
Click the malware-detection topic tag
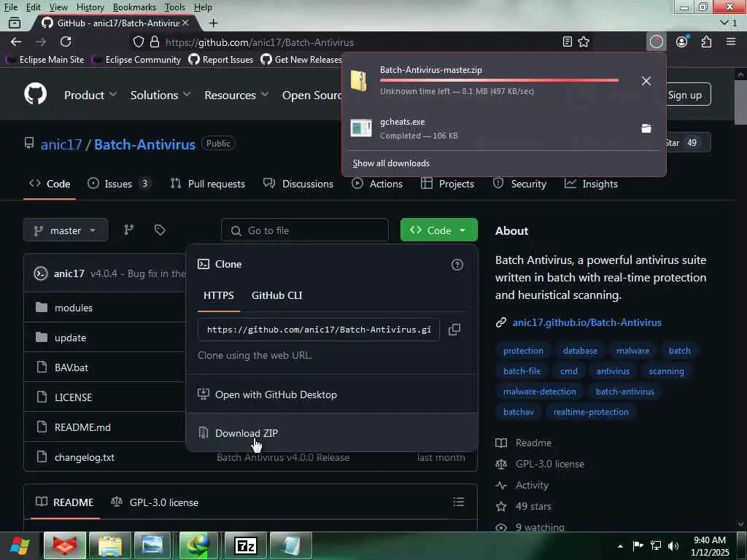(x=539, y=392)
